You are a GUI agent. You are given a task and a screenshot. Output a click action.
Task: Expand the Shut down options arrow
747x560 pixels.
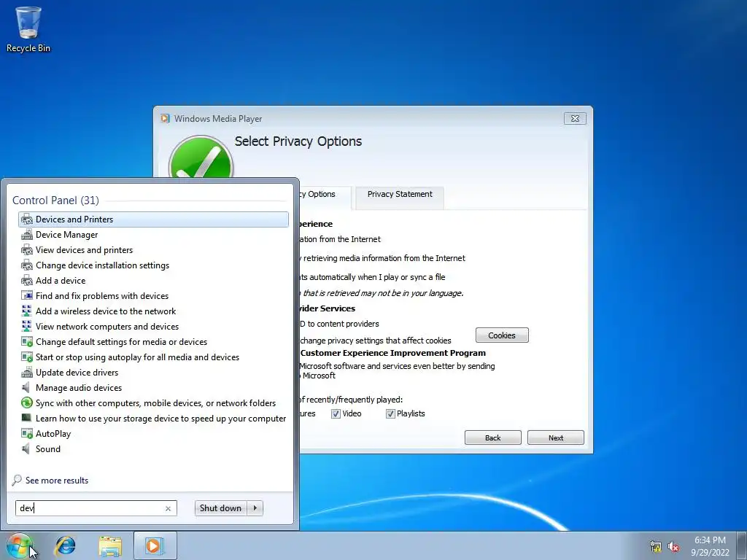255,508
